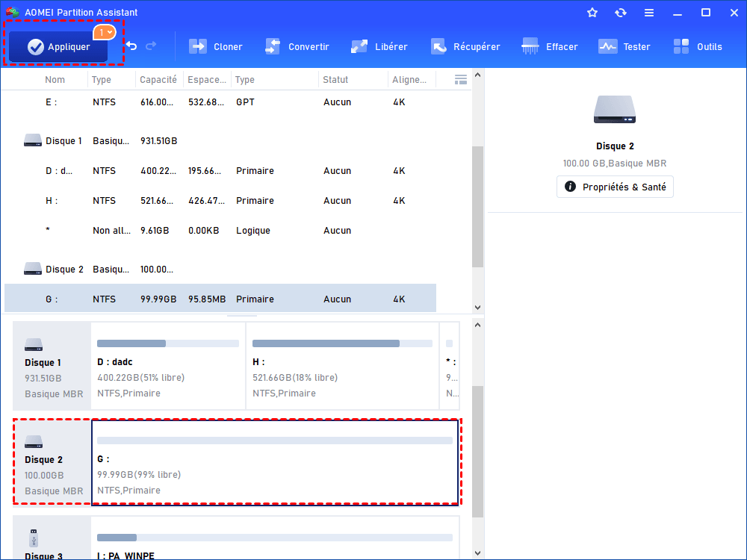Click the Appliquer button

(58, 46)
